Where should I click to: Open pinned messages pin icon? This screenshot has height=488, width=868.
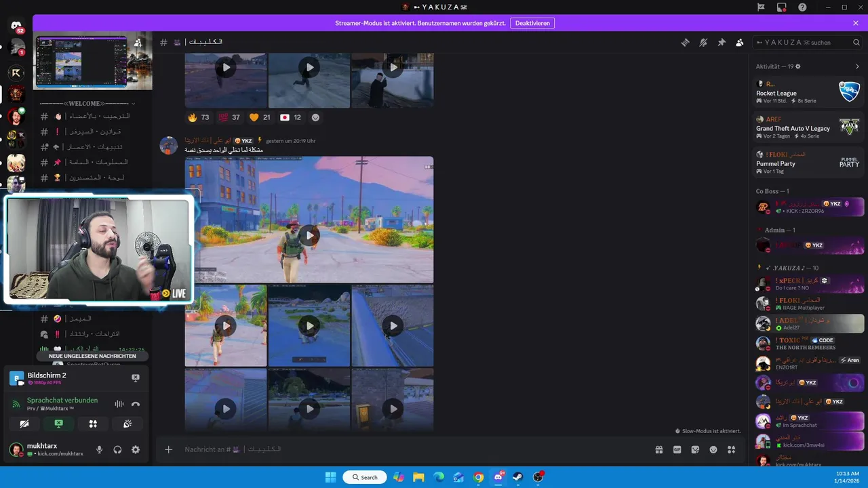coord(722,42)
